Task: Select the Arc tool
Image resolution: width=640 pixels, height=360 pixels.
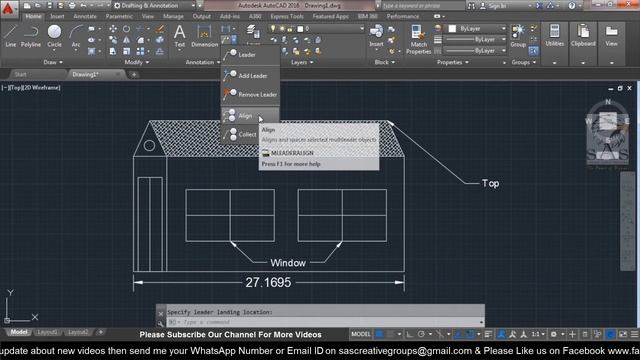Action: tap(76, 36)
